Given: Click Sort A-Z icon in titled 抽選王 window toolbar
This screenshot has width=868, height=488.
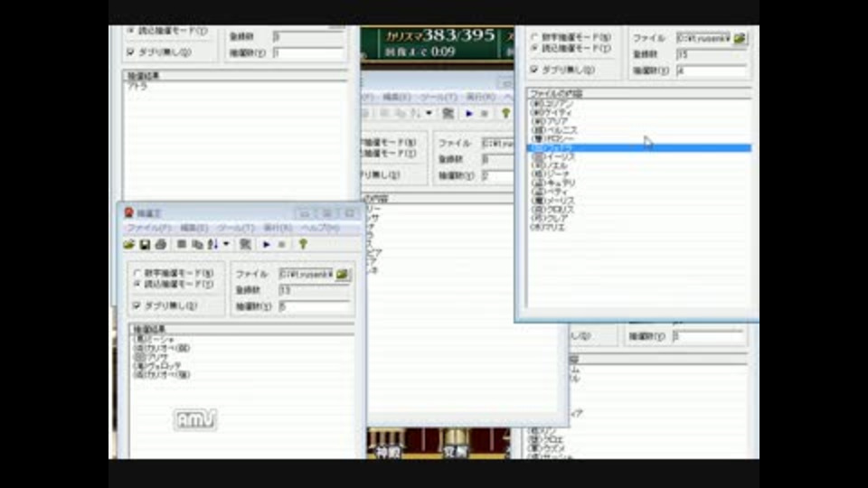Looking at the screenshot, I should coord(212,244).
